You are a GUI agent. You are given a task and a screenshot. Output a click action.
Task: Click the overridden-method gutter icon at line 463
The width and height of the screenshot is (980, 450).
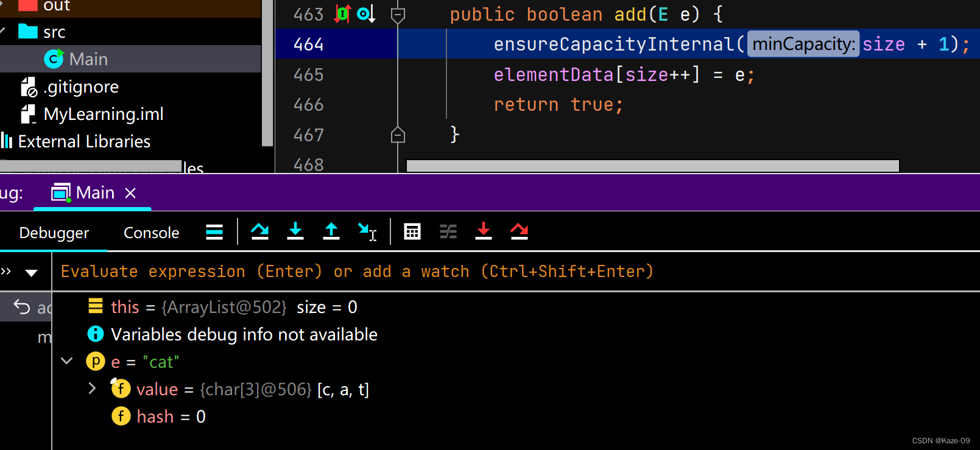(x=366, y=14)
